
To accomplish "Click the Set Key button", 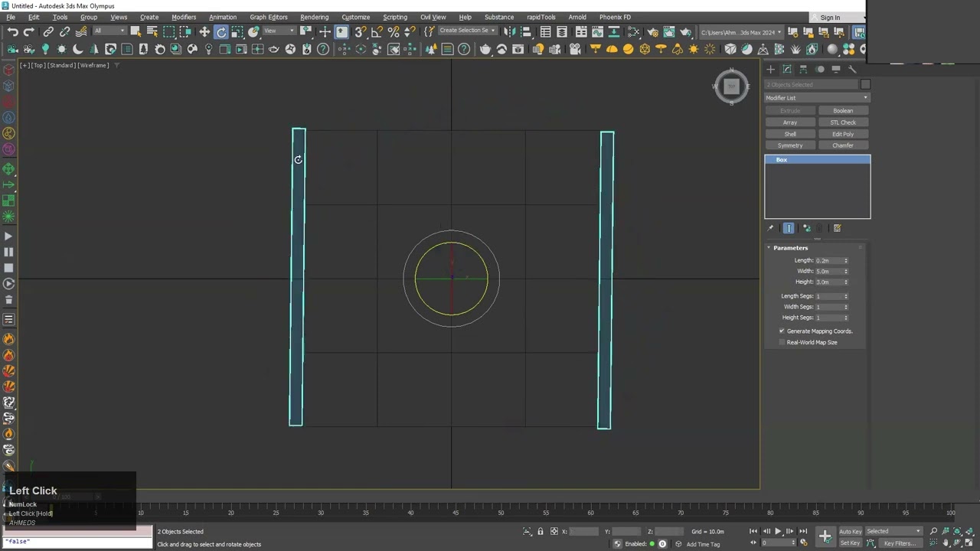I will (x=850, y=543).
